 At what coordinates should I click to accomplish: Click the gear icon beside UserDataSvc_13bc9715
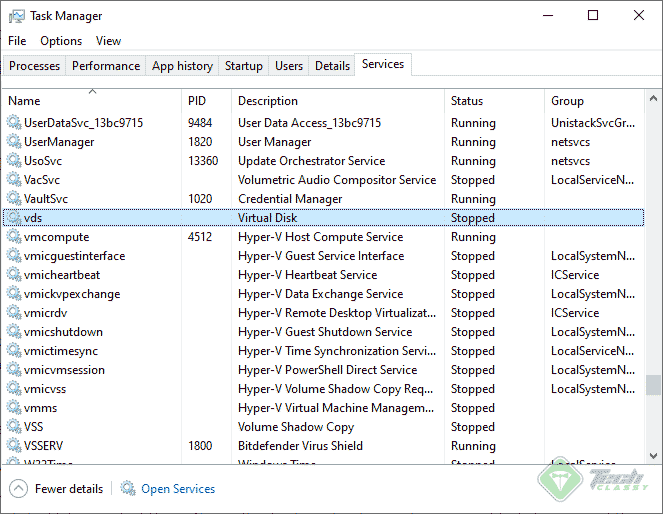coord(14,123)
